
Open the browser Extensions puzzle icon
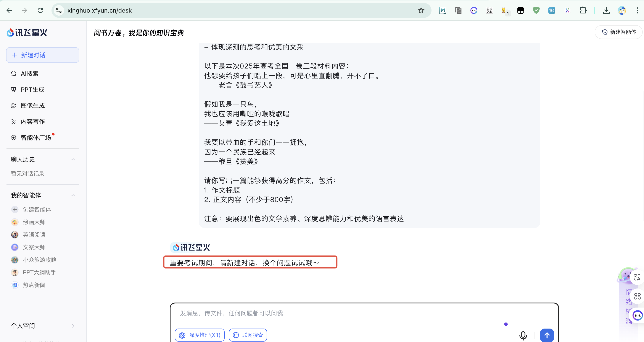583,11
